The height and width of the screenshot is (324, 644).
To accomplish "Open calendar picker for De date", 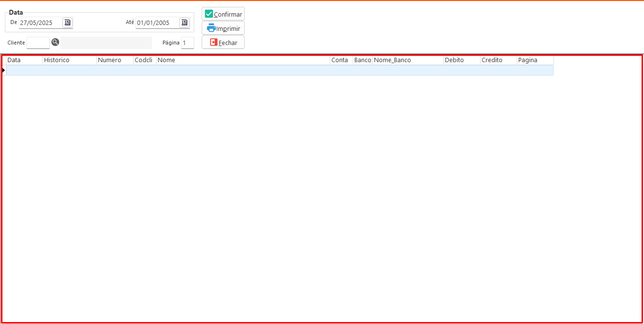I will [68, 23].
